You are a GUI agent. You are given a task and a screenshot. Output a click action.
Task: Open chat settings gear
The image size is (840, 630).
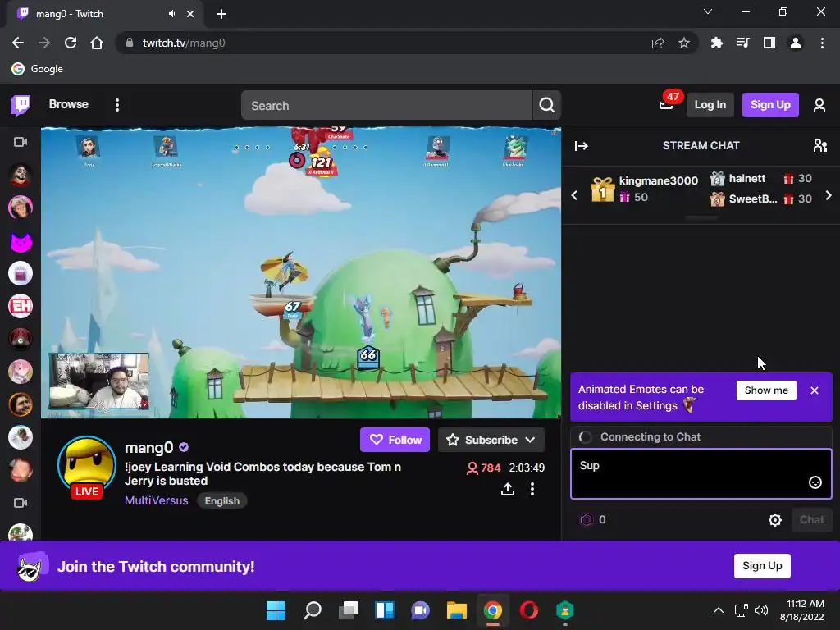pyautogui.click(x=774, y=519)
